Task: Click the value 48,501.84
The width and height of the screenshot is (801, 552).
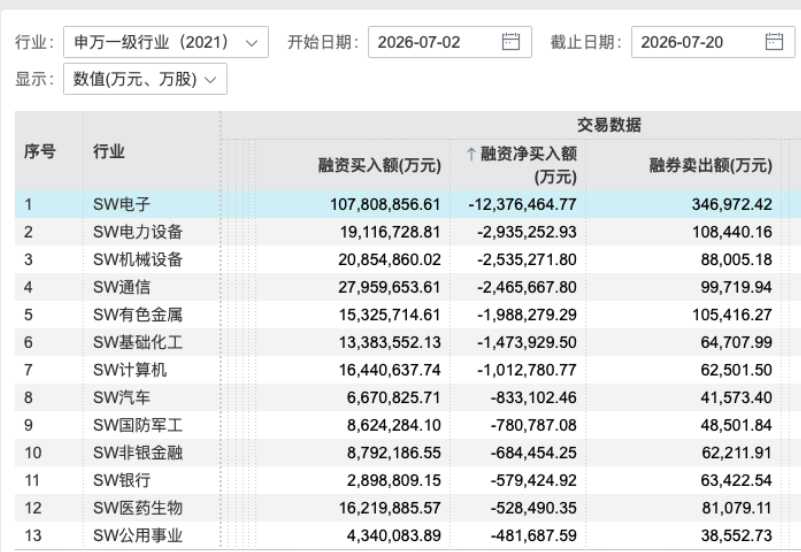Action: pyautogui.click(x=736, y=425)
